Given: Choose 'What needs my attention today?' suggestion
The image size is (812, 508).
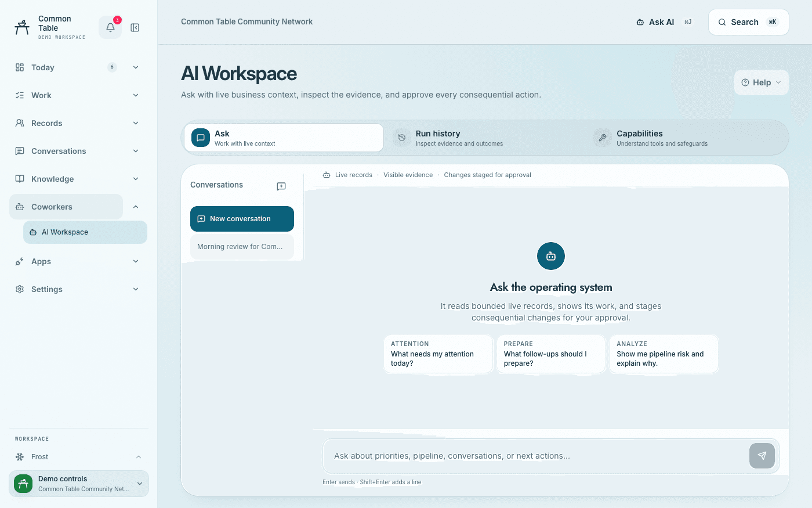Looking at the screenshot, I should 438,354.
